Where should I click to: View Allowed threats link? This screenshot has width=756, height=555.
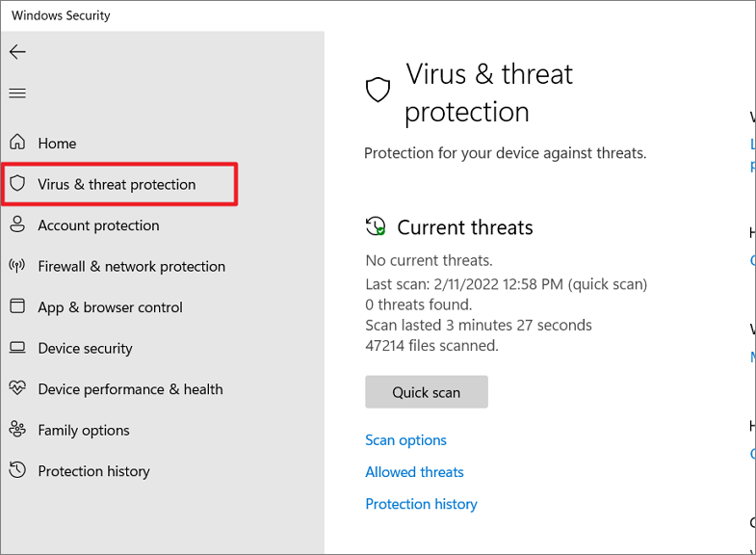point(414,472)
